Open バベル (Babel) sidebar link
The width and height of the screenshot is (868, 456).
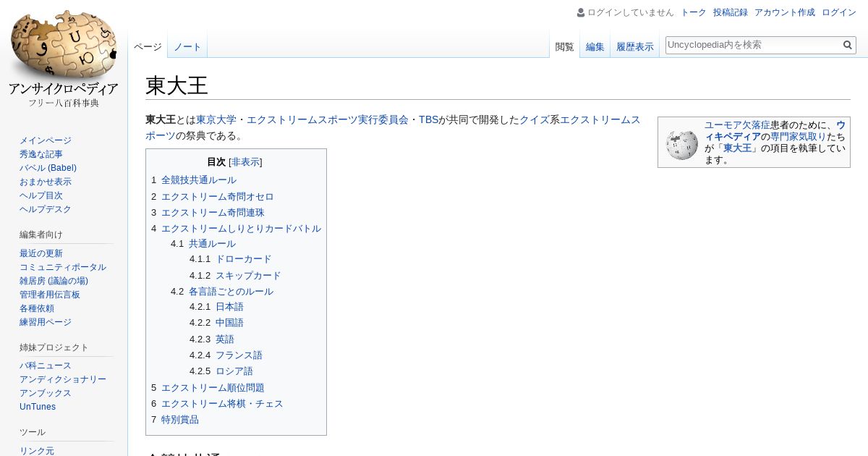(x=48, y=168)
